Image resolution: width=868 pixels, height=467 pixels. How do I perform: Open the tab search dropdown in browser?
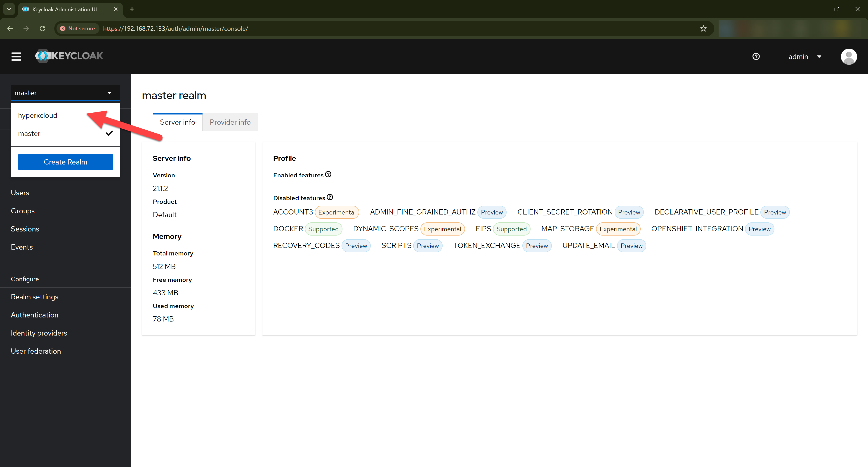tap(9, 9)
